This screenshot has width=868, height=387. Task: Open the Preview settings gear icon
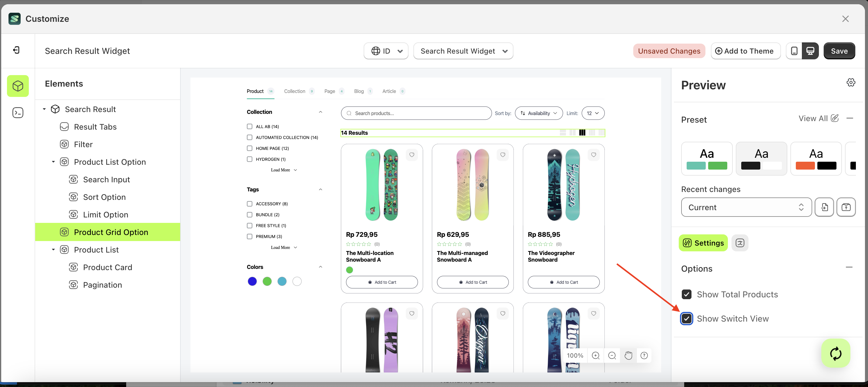coord(851,82)
